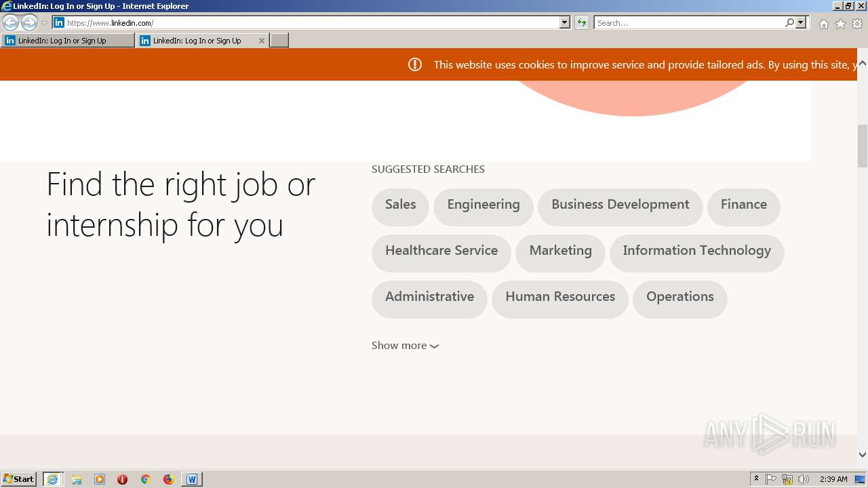The height and width of the screenshot is (488, 868).
Task: Click the Refresh page icon
Action: 582,22
